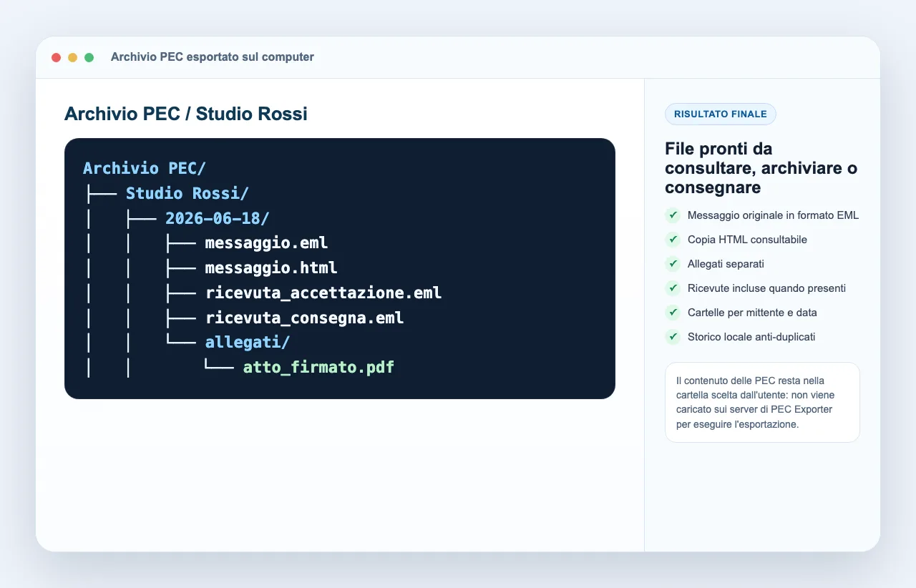The width and height of the screenshot is (916, 588).
Task: Click the green maximize window dot
Action: (89, 57)
